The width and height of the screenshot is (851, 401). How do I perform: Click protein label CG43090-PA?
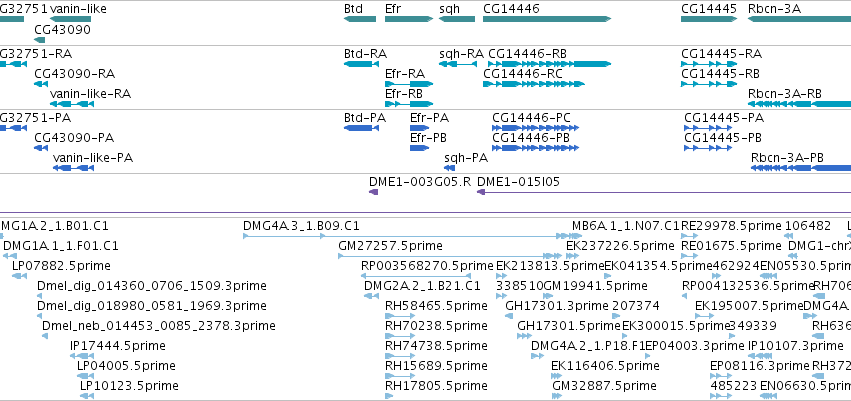coord(74,137)
